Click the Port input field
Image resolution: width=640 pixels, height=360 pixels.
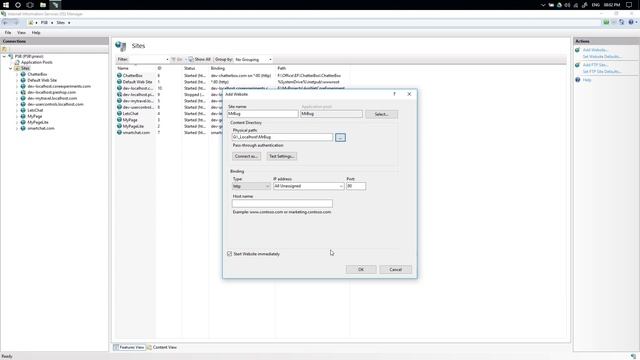tap(356, 186)
